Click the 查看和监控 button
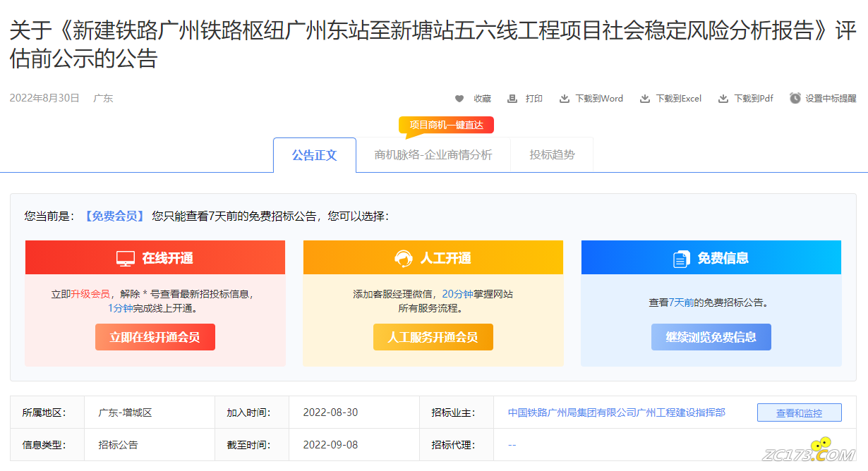The width and height of the screenshot is (868, 471). pos(800,412)
